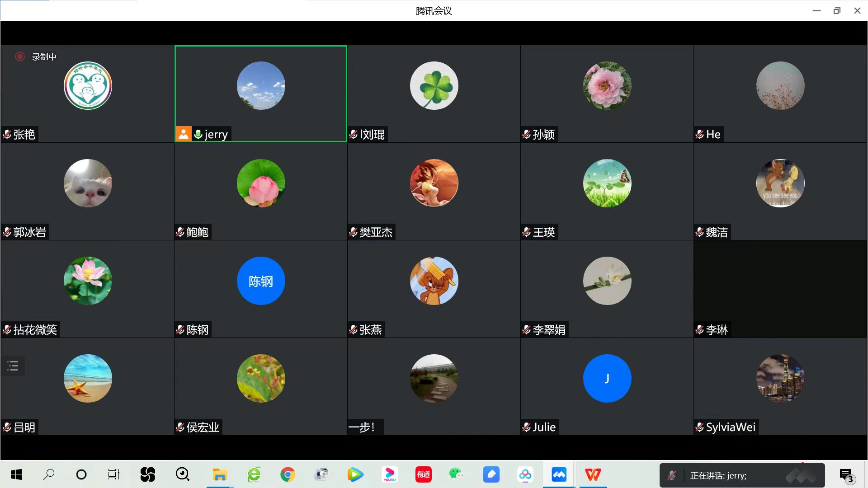Select jerry's sky avatar
Screen dimensions: 868x488
[x=261, y=85]
